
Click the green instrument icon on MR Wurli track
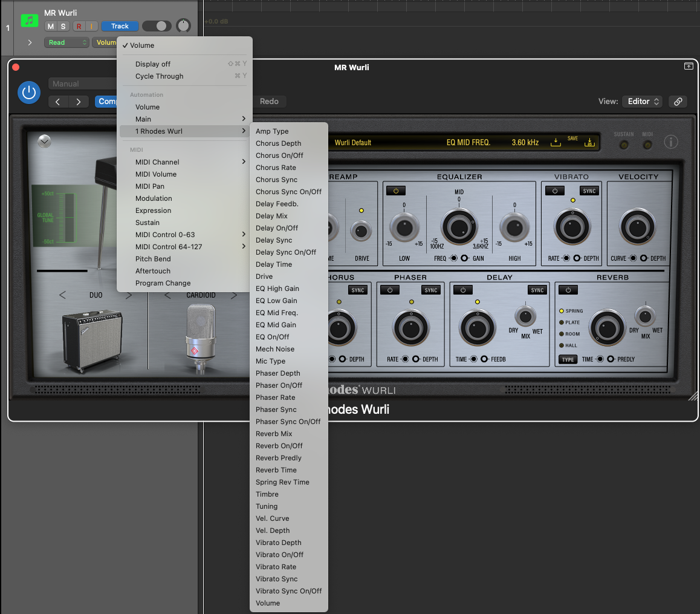[30, 21]
